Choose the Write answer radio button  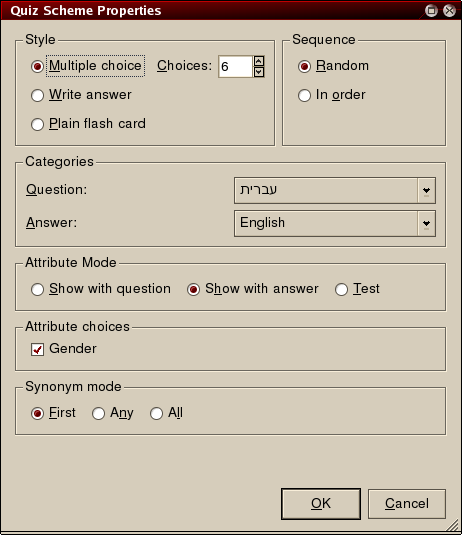click(x=37, y=95)
